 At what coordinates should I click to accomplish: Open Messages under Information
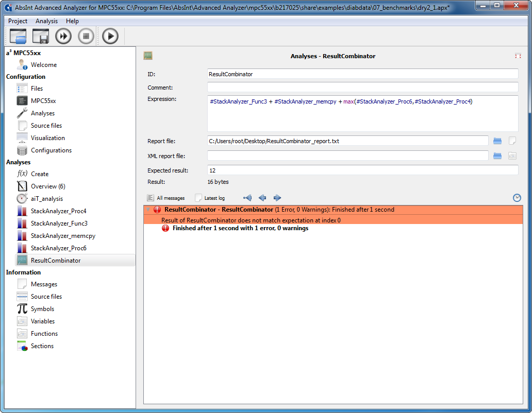44,284
